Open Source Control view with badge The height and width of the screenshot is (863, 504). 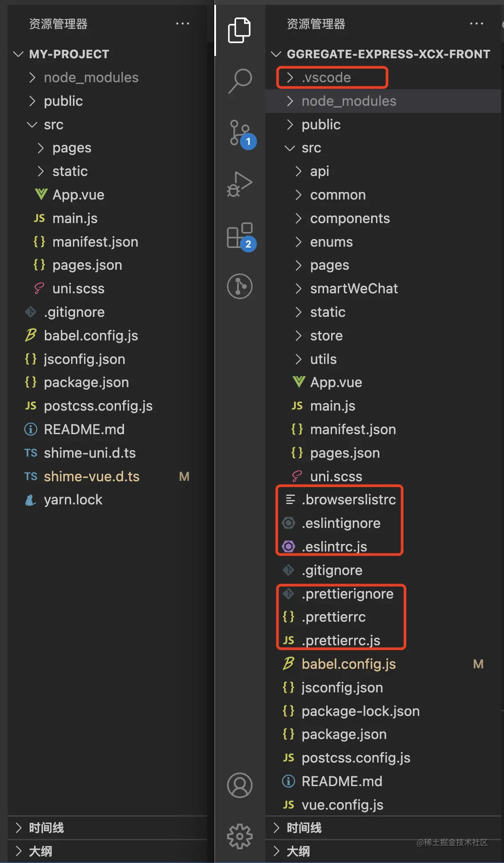(x=240, y=132)
